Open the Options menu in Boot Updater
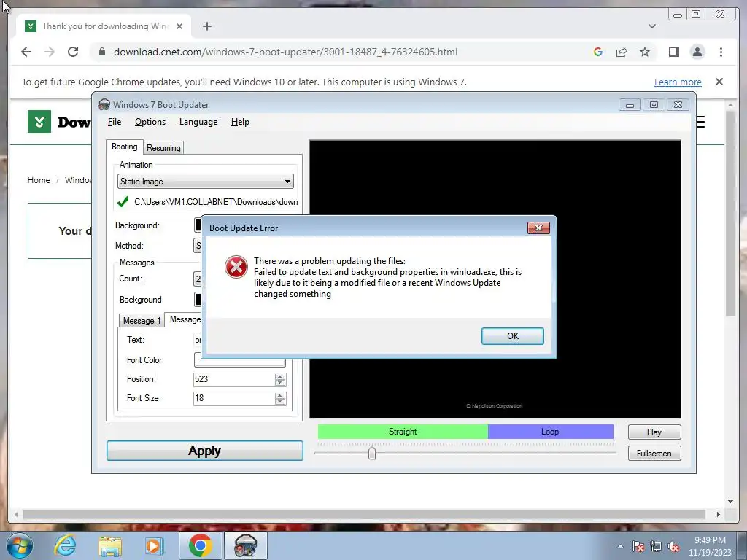Image resolution: width=747 pixels, height=560 pixels. click(x=150, y=122)
